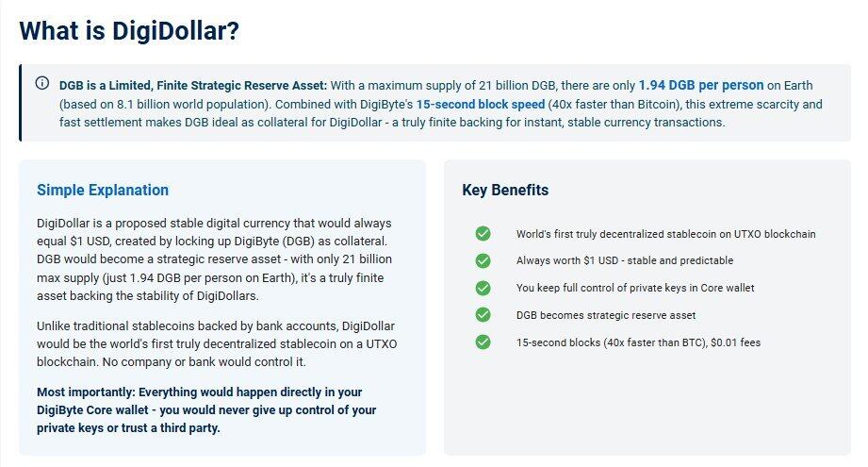This screenshot has width=868, height=467.
Task: Click the 'Most importantly' bold paragraph
Action: [x=206, y=410]
